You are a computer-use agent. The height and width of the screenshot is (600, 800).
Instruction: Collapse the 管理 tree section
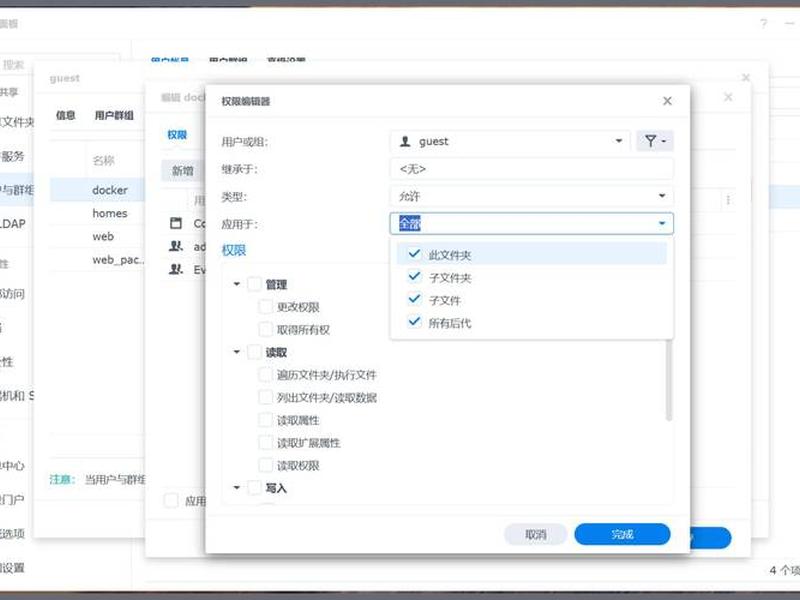(237, 284)
